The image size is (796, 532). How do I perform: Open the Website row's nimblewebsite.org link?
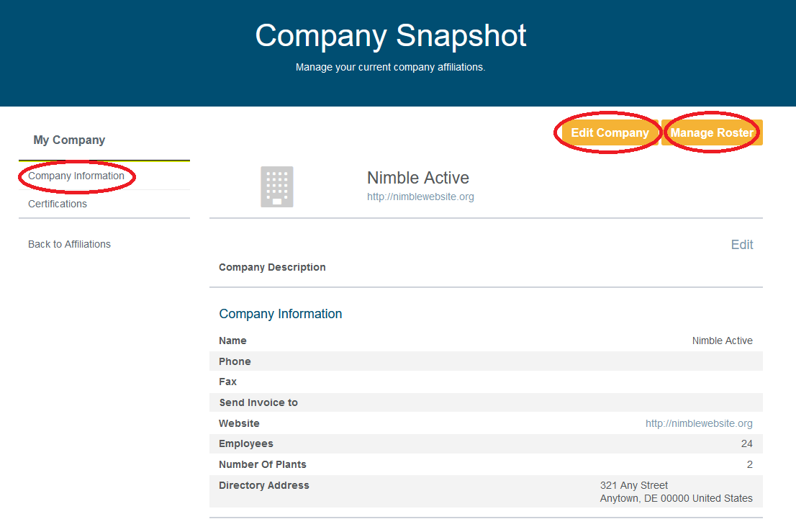[x=699, y=423]
